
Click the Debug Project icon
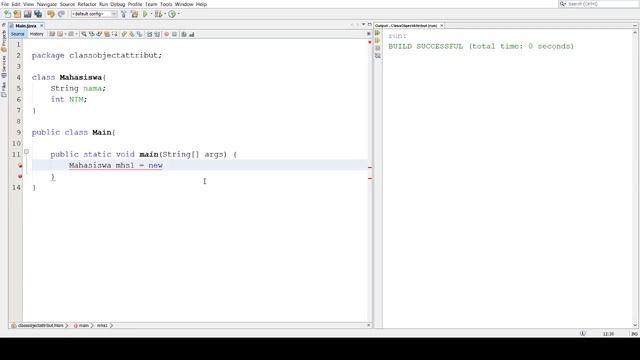159,14
